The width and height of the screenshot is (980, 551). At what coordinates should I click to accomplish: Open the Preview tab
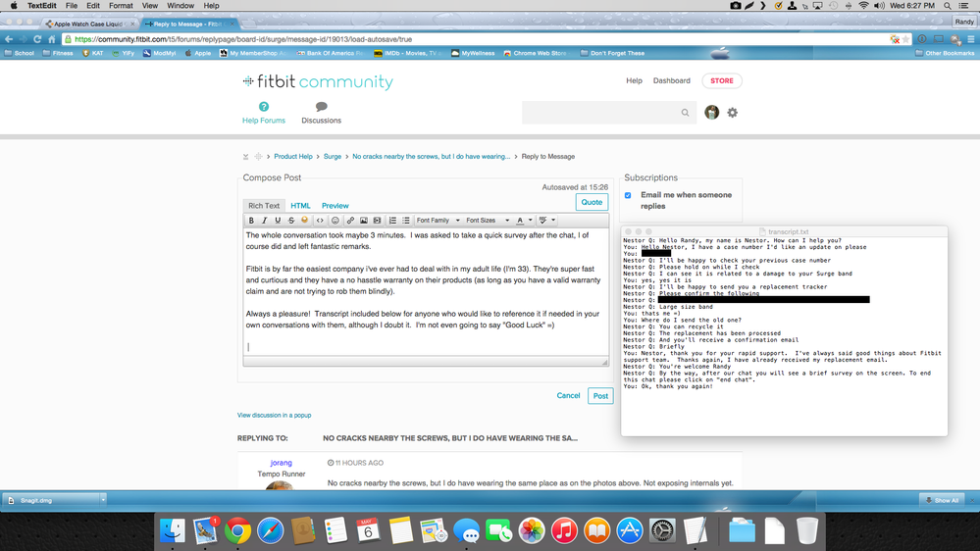[x=335, y=206]
